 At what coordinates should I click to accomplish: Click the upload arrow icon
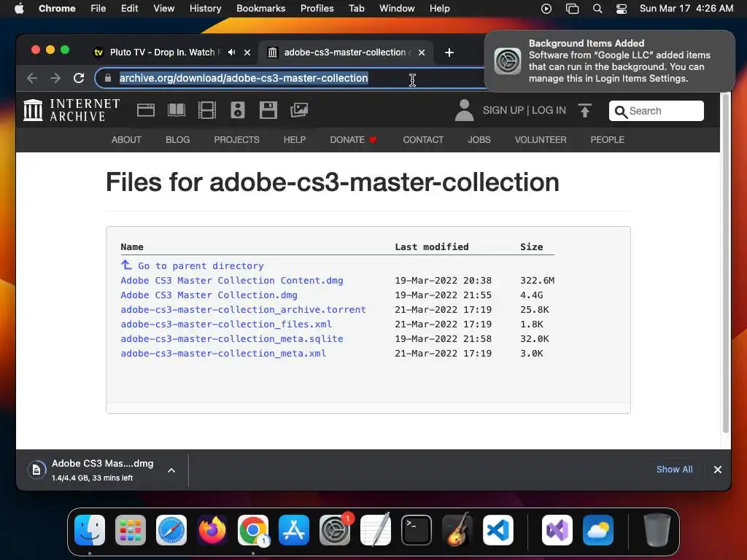click(585, 111)
